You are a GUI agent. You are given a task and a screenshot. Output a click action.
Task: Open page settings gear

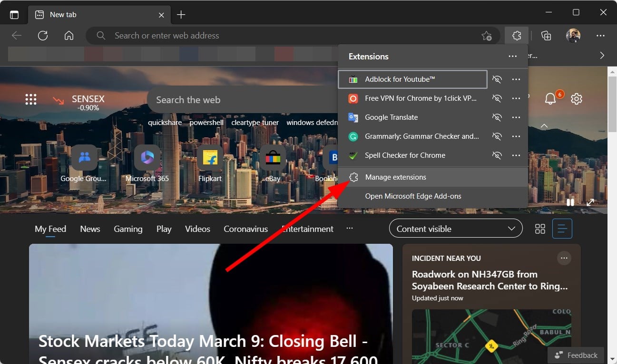click(x=577, y=99)
